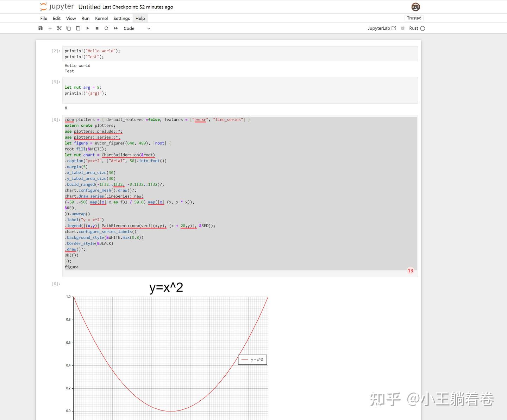
Task: Rename the Untitled notebook title
Action: 89,7
